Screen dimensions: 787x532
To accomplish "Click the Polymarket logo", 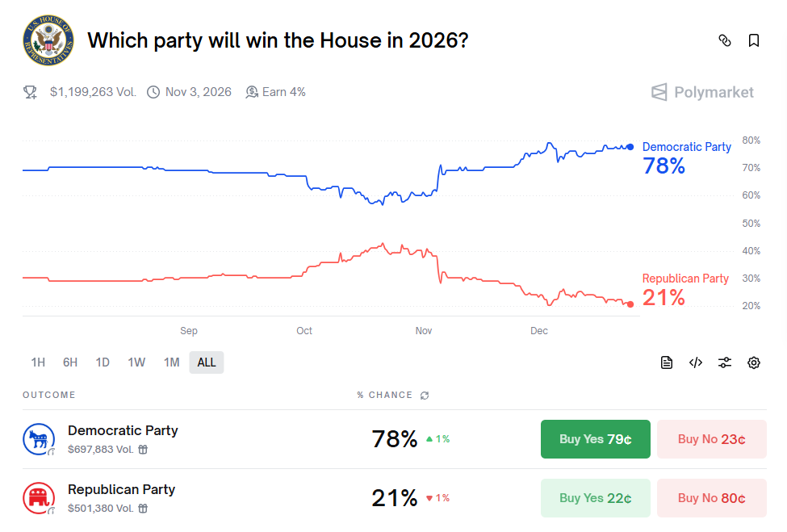I will [x=701, y=91].
